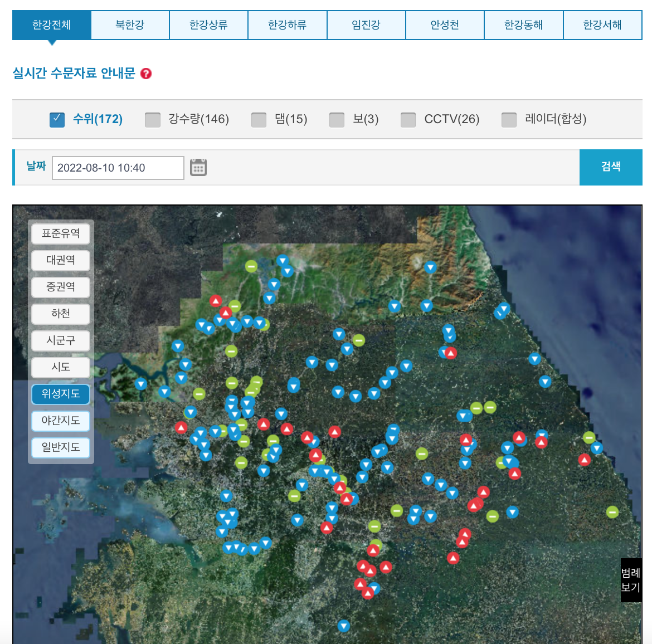Select the 한강전체 tab
Screen dimensions: 652x644
[x=52, y=25]
